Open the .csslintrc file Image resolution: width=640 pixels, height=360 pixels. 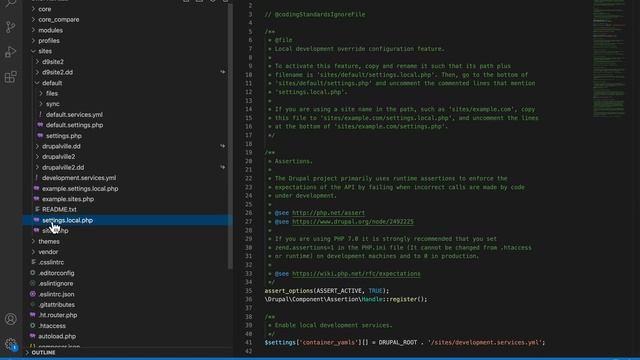tap(51, 262)
